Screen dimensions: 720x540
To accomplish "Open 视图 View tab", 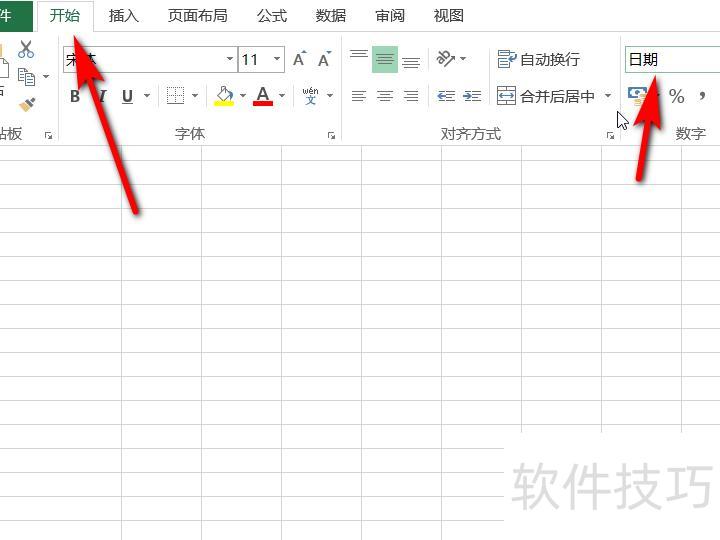I will pos(449,16).
